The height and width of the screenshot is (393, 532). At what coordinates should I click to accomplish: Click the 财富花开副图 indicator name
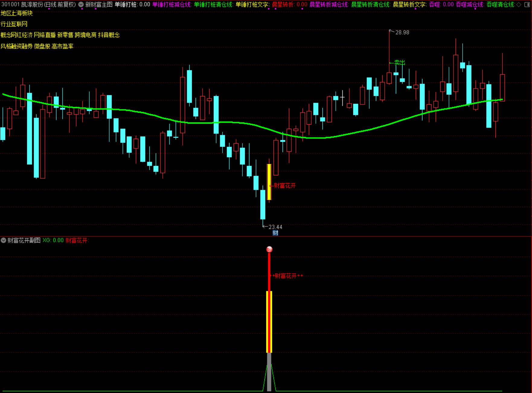[24, 240]
